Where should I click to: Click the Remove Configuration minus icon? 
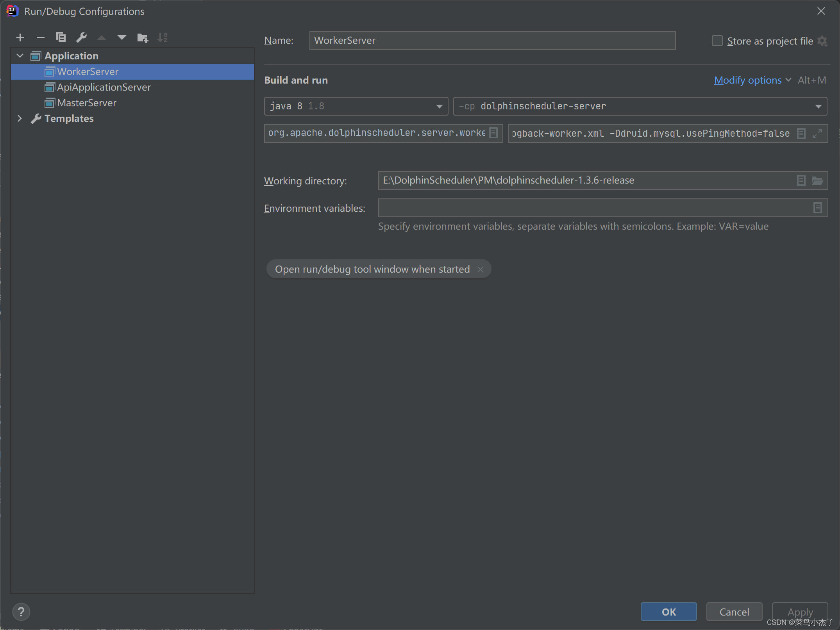coord(41,37)
